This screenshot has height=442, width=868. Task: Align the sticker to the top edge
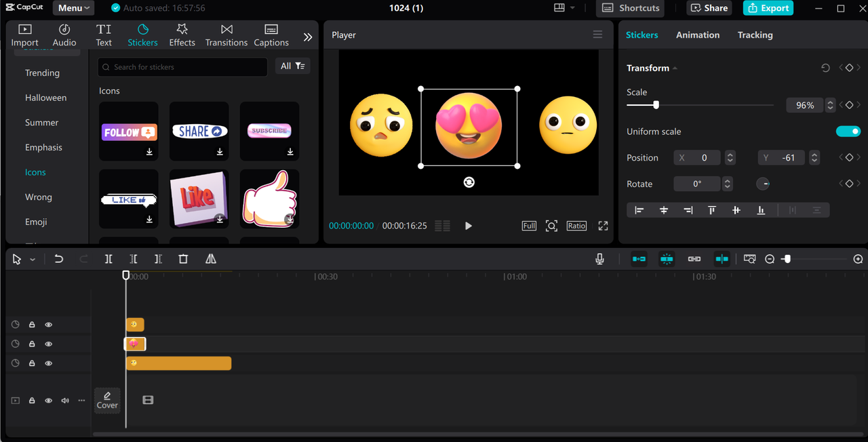[x=712, y=210]
